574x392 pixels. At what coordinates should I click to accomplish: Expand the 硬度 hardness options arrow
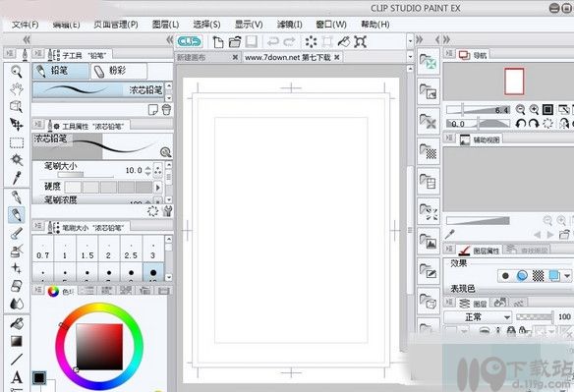coord(158,187)
